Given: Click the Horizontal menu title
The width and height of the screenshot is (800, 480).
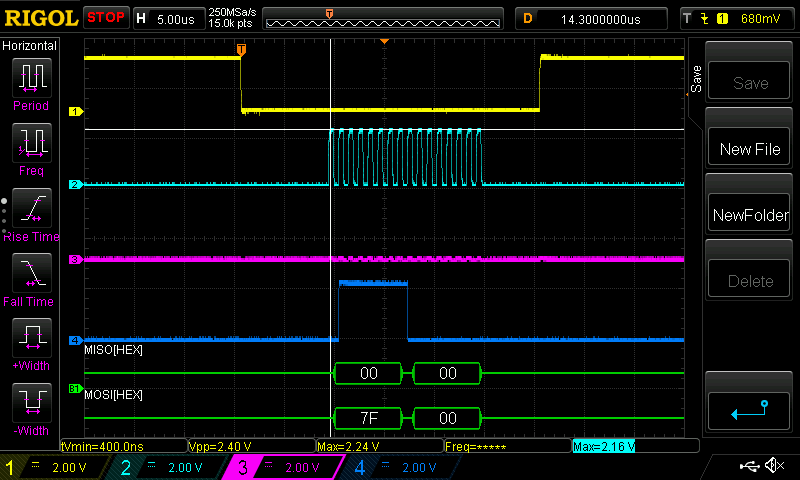Looking at the screenshot, I should pyautogui.click(x=30, y=46).
